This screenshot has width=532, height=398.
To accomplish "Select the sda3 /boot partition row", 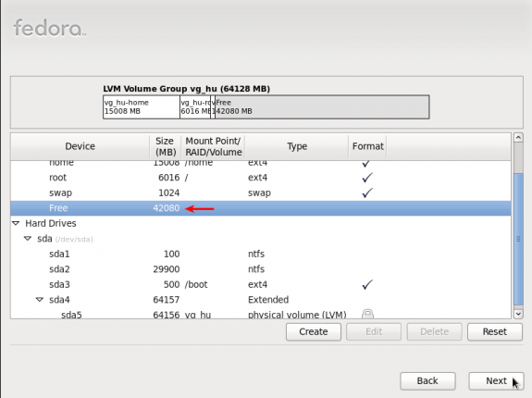I will [x=261, y=284].
